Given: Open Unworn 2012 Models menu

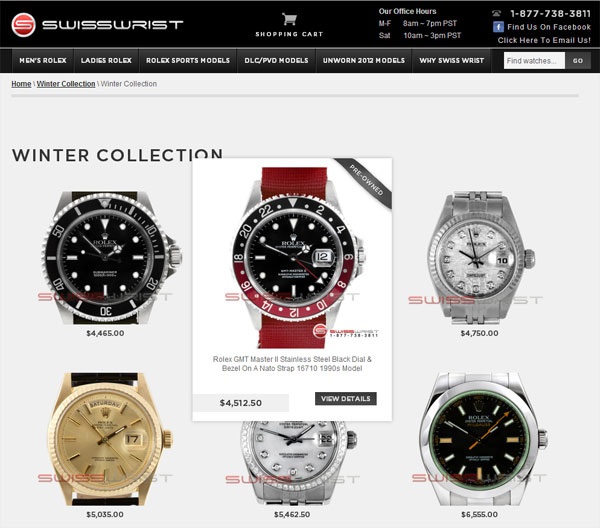Looking at the screenshot, I should 364,60.
